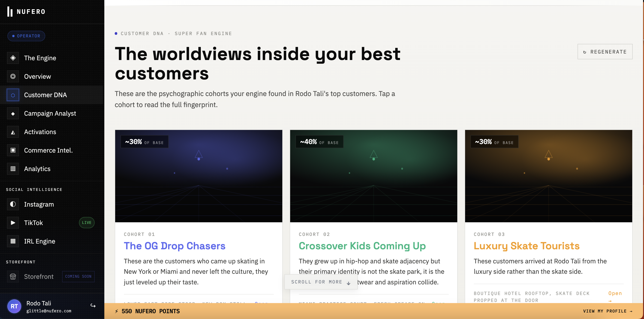This screenshot has height=319, width=644.
Task: Select the Overview ring icon
Action: tap(13, 76)
